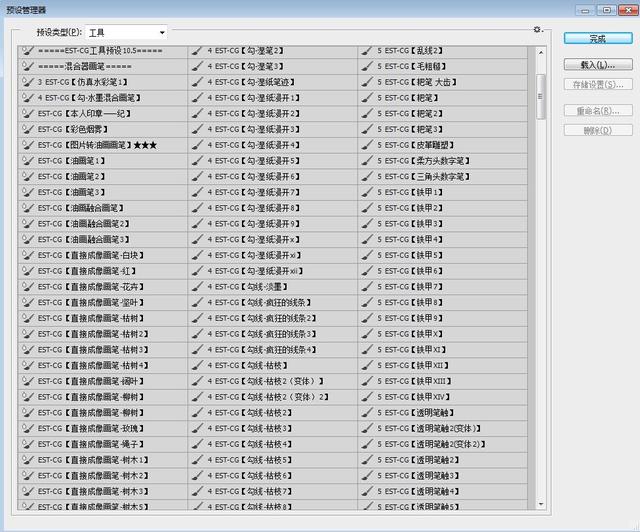Click the preset list vertical scrollbar thumb
This screenshot has width=640, height=532.
click(x=541, y=97)
